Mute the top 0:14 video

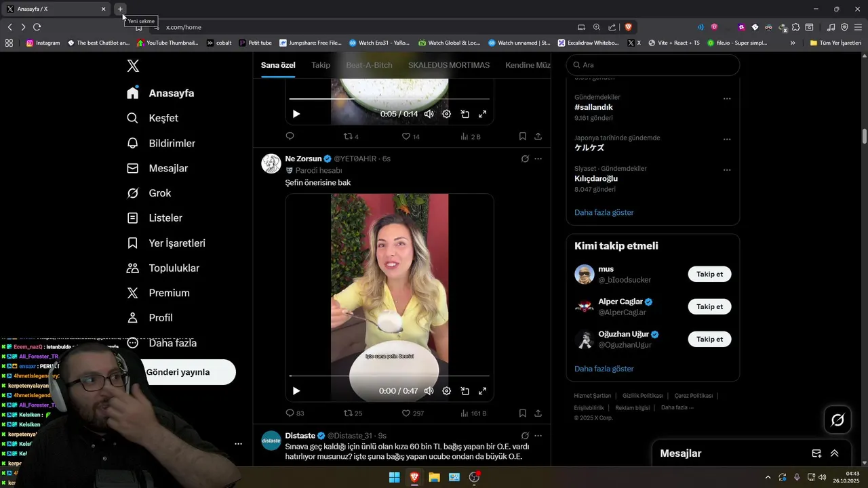(429, 114)
